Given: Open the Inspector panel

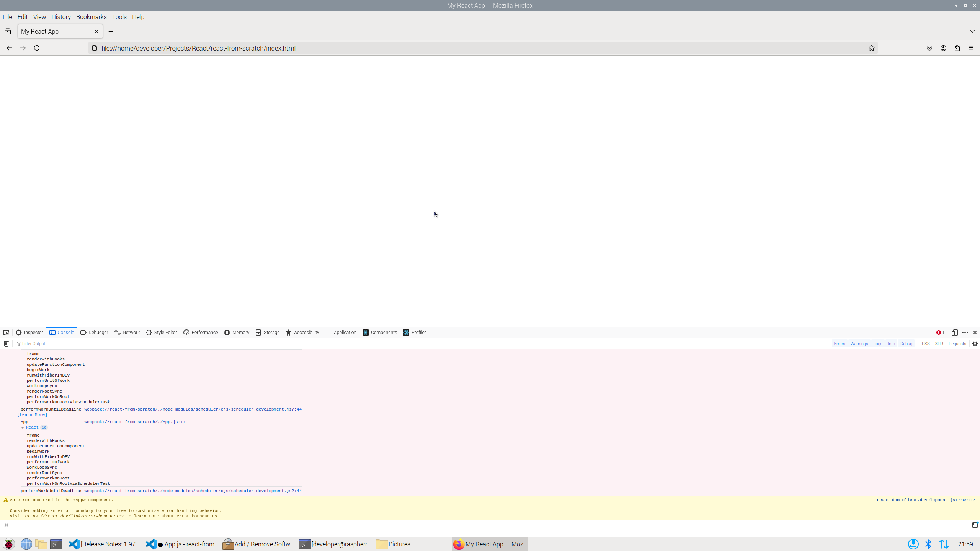Looking at the screenshot, I should (x=30, y=333).
